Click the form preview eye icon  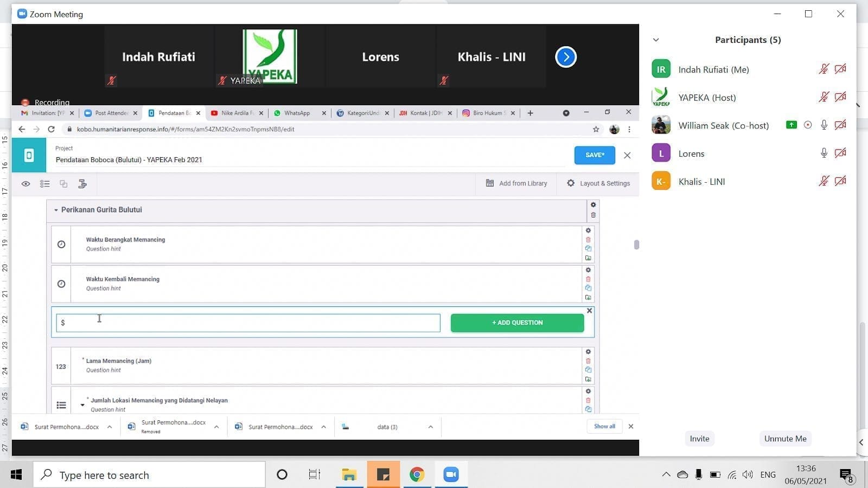pos(25,184)
